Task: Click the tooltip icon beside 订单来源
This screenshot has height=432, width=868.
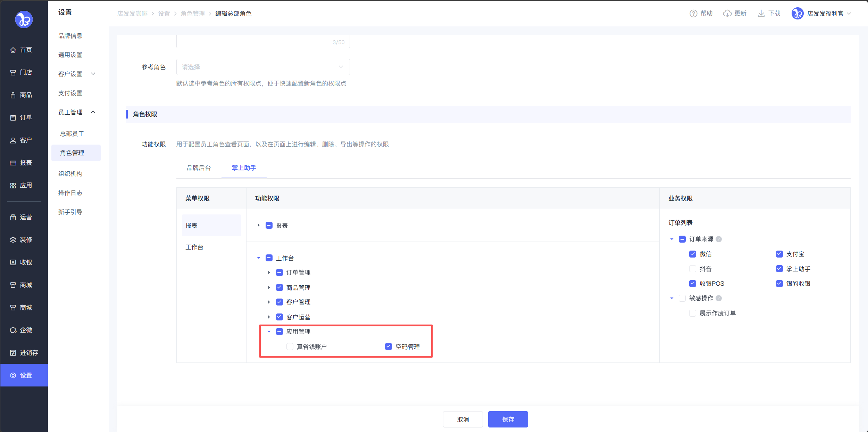Action: tap(719, 239)
